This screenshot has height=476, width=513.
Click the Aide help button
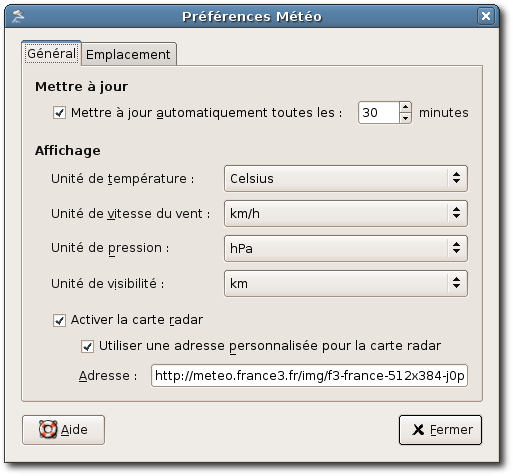tap(63, 430)
